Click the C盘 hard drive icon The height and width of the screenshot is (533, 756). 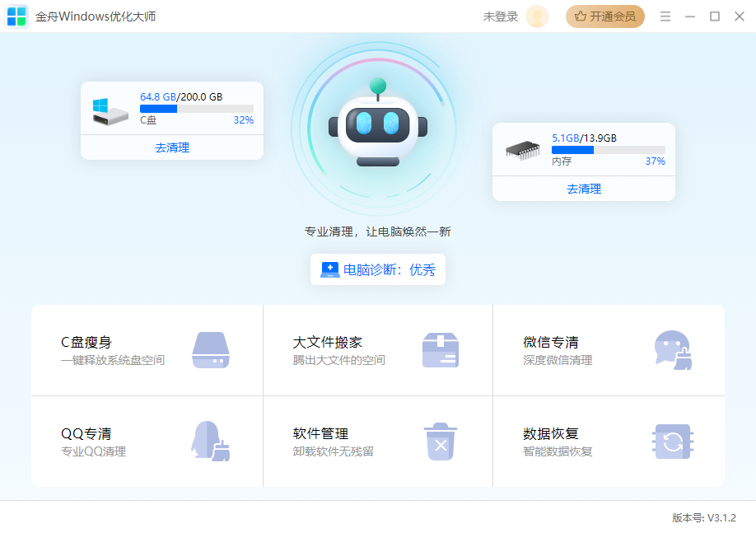(x=110, y=112)
